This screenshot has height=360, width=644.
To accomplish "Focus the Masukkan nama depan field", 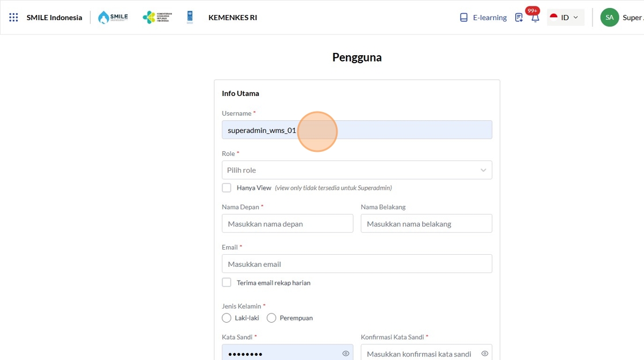I will tap(287, 224).
